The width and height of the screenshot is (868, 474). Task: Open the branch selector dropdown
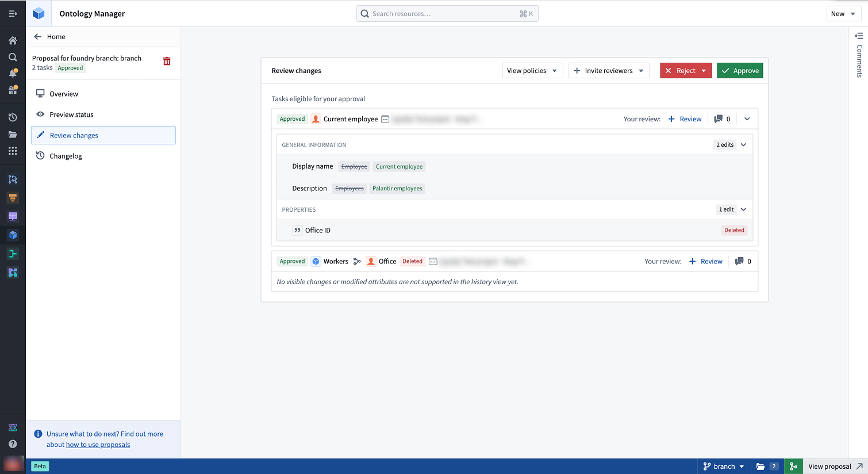coord(723,467)
